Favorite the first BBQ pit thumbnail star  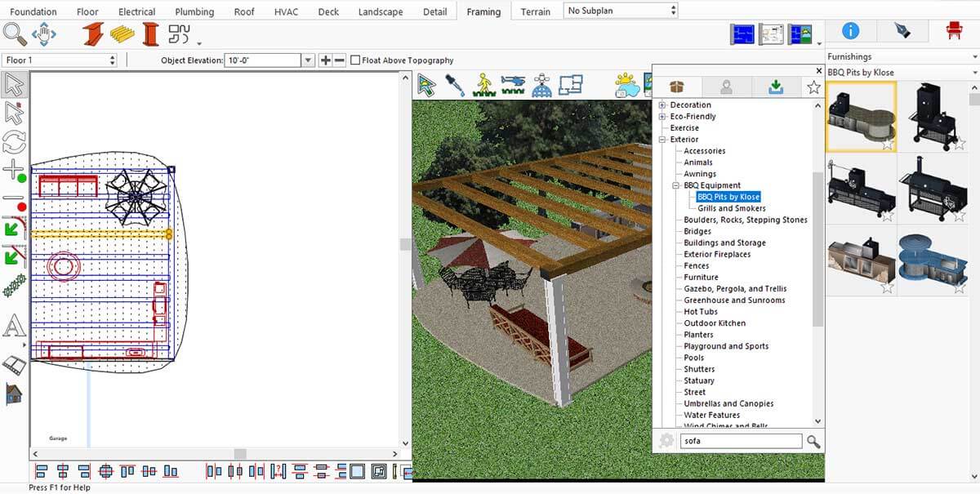click(888, 145)
